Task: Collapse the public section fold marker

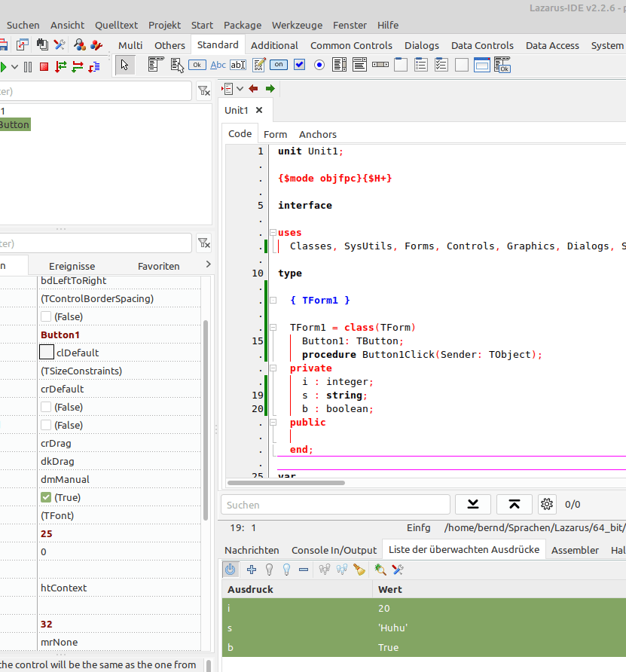Action: (x=273, y=422)
